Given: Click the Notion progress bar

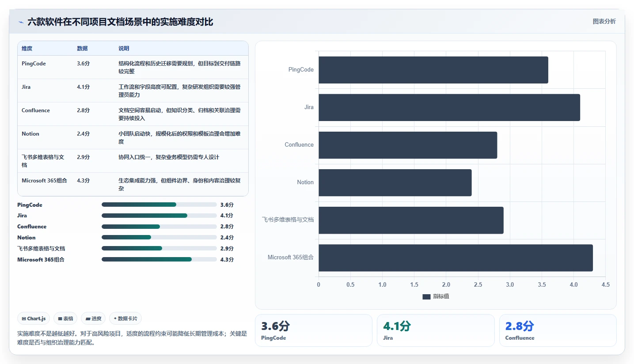Looking at the screenshot, I should click(159, 237).
